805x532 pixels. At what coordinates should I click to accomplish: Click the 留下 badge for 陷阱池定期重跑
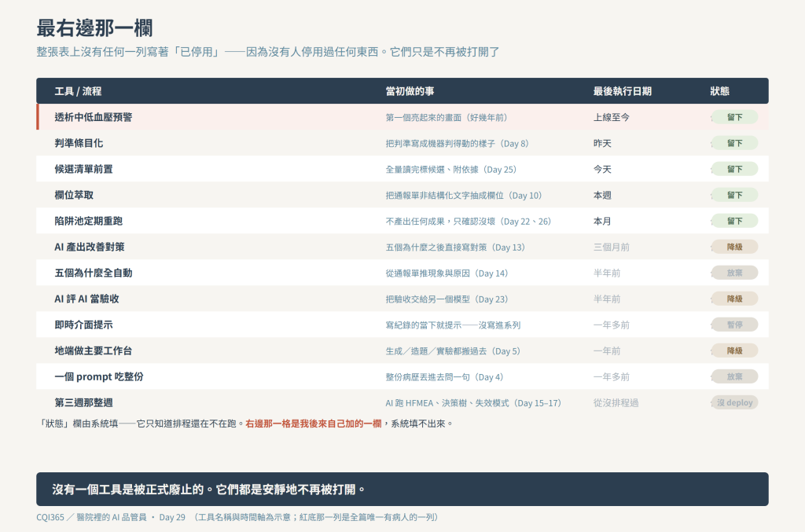[734, 221]
